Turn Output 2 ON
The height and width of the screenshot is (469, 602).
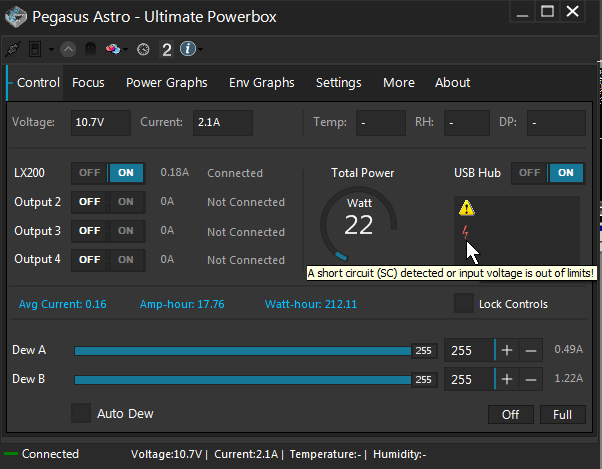(x=126, y=202)
